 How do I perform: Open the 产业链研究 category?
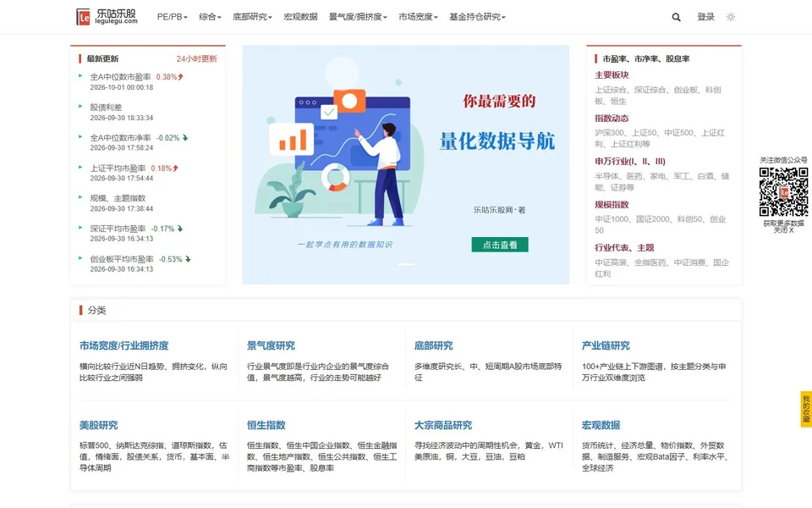point(606,345)
